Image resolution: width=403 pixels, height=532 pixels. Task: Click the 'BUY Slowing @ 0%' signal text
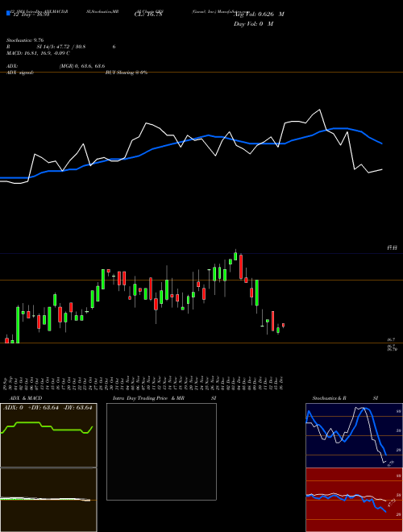(x=127, y=73)
